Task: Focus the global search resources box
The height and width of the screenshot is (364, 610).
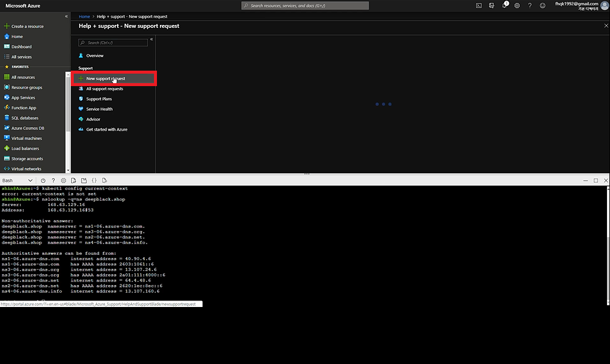Action: (305, 5)
